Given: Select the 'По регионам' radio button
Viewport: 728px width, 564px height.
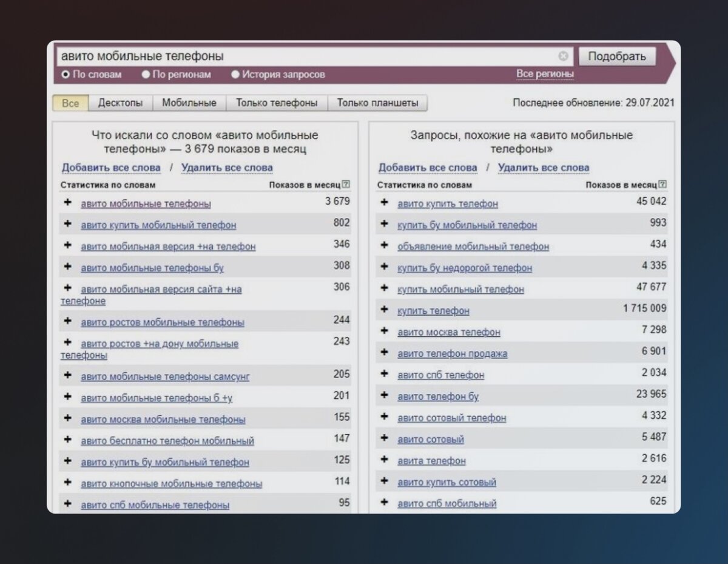Looking at the screenshot, I should (x=146, y=75).
